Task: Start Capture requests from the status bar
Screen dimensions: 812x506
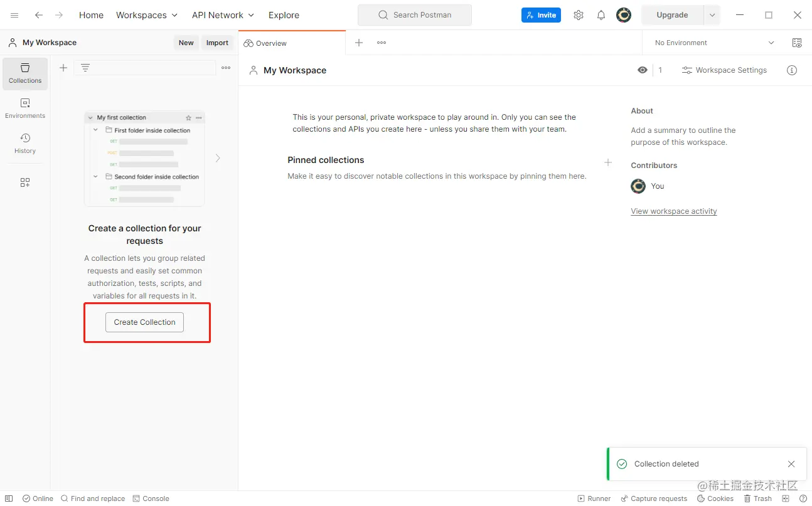Action: 654,498
